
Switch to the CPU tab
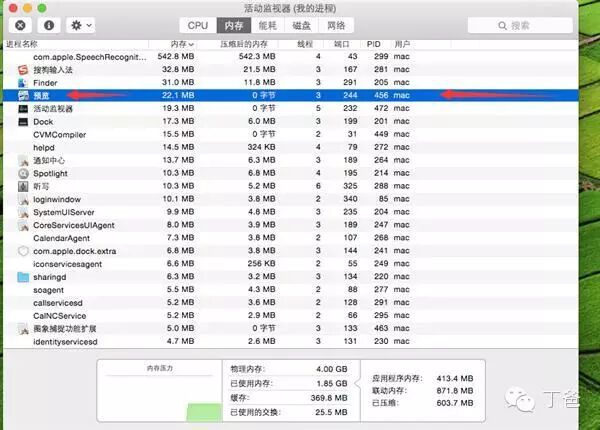click(198, 25)
